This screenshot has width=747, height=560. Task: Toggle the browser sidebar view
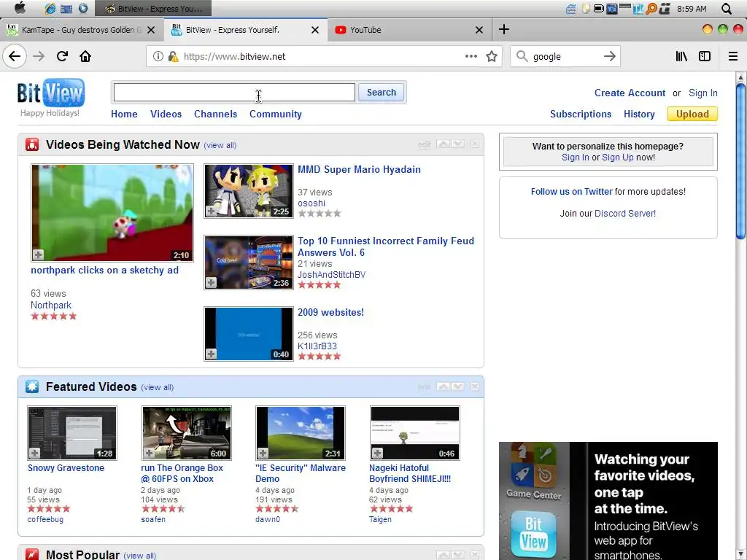click(705, 57)
